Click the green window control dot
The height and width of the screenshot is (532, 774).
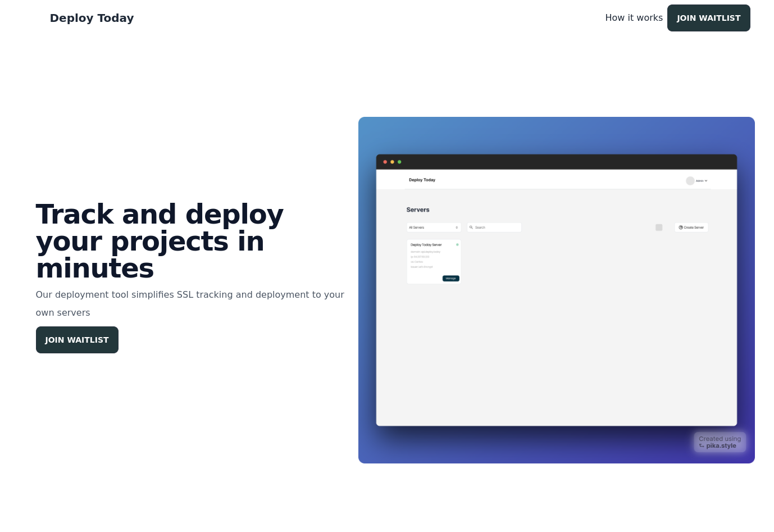(x=399, y=162)
